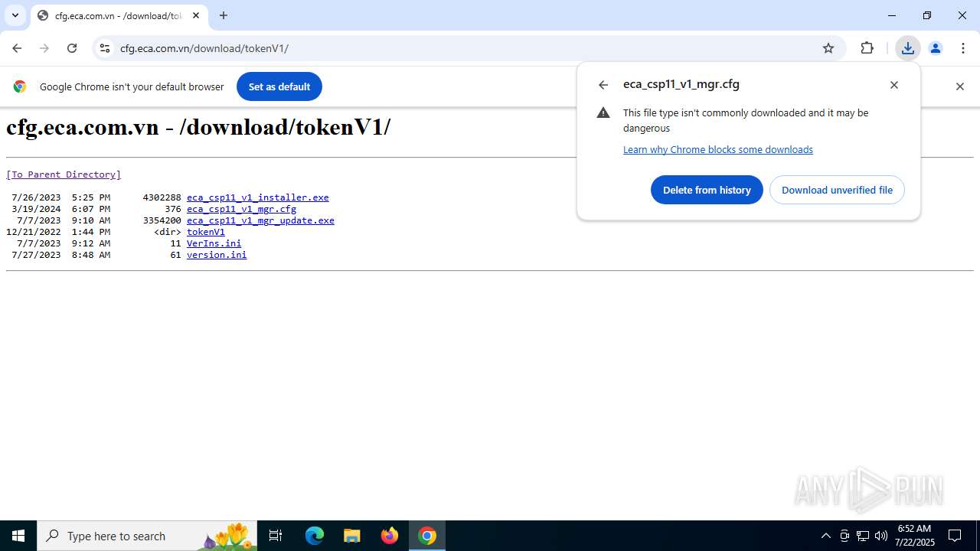Click the file size value 3354200
This screenshot has width=980, height=551.
tap(162, 220)
